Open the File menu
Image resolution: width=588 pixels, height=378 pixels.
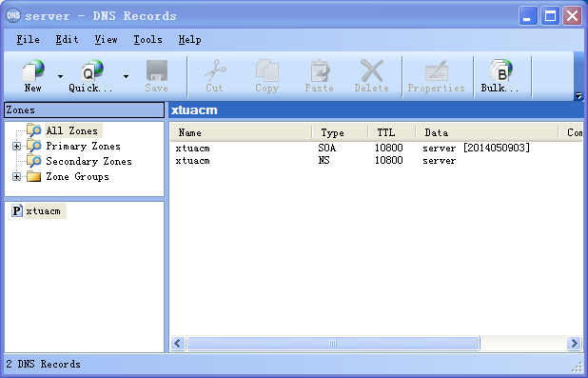[x=29, y=39]
